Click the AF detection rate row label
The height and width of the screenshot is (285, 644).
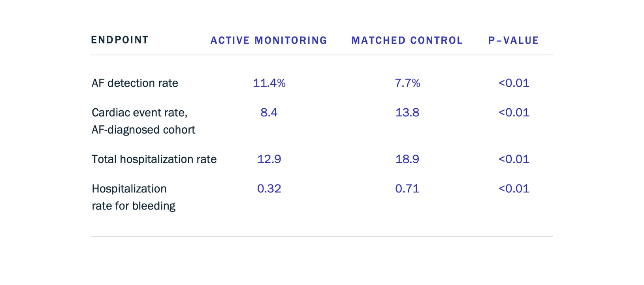coord(135,83)
